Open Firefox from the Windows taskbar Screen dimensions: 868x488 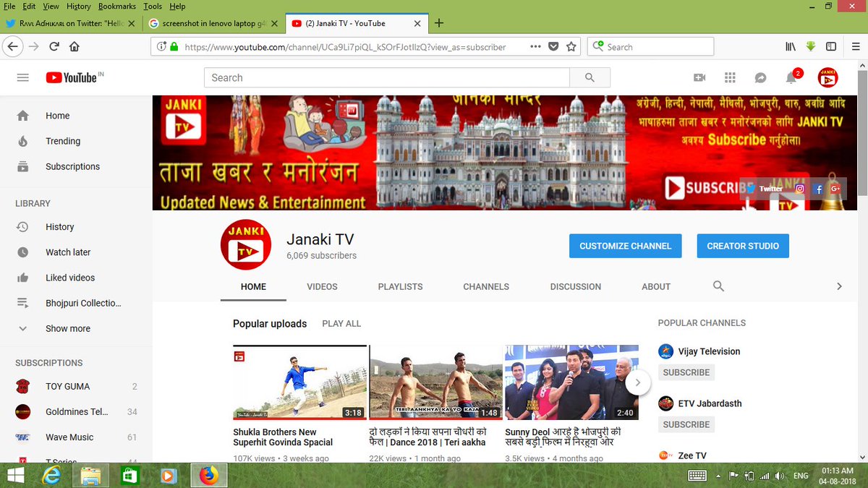[x=209, y=475]
